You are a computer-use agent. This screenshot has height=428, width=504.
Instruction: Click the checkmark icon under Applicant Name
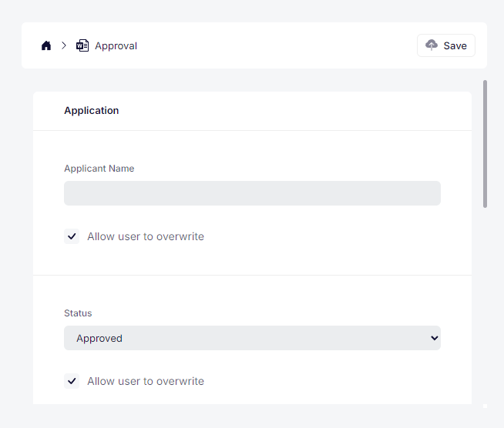72,236
